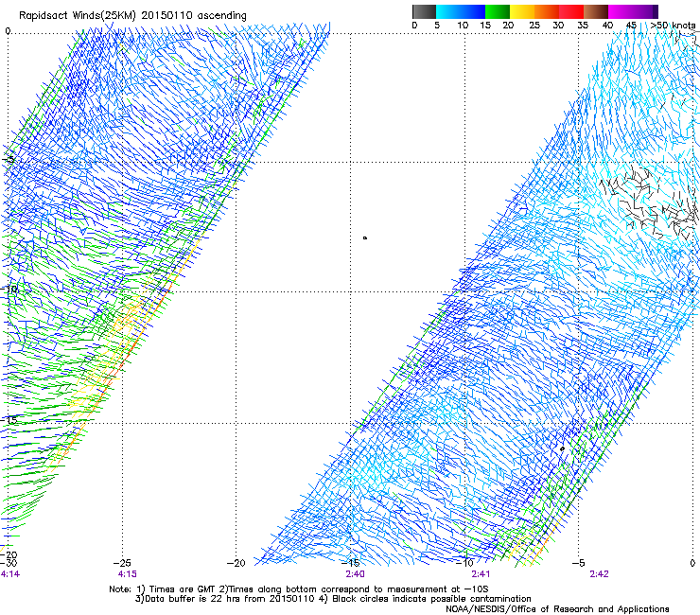The height and width of the screenshot is (615, 700).
Task: Select the gray 0–5 knots legend segment
Action: coord(424,11)
